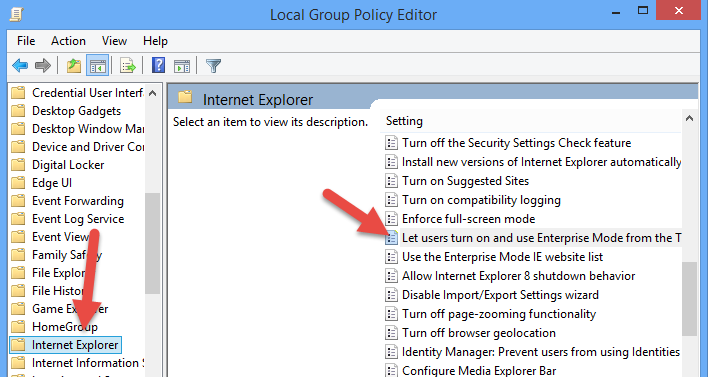Click the tree pane scroll-up arrow
The height and width of the screenshot is (377, 708).
point(153,93)
